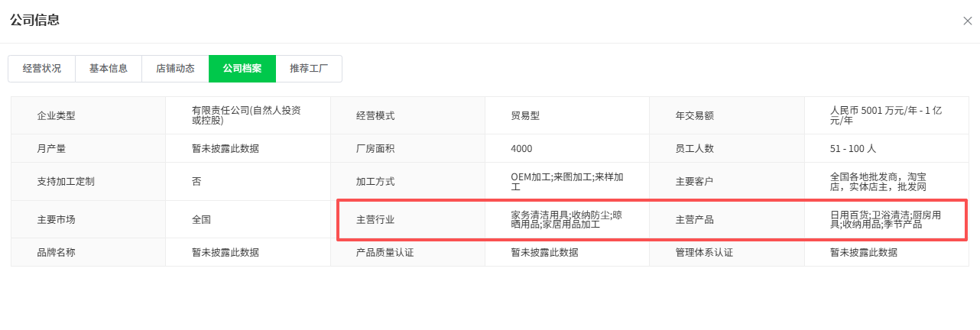The height and width of the screenshot is (330, 980).
Task: Close the 公司信息 dialog
Action: pyautogui.click(x=967, y=21)
